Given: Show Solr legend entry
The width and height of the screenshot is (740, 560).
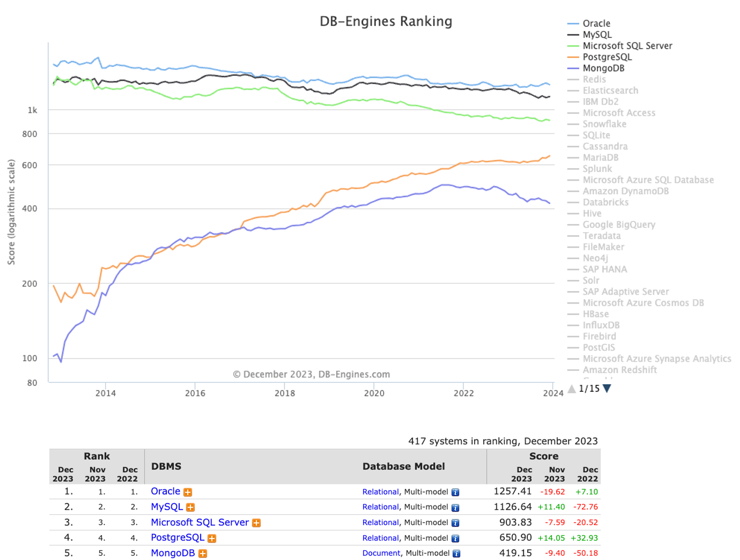Looking at the screenshot, I should pos(584,281).
